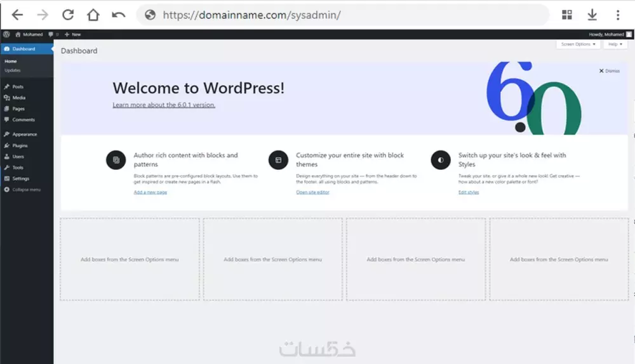
Task: Click the Comments icon in sidebar
Action: [x=7, y=119]
